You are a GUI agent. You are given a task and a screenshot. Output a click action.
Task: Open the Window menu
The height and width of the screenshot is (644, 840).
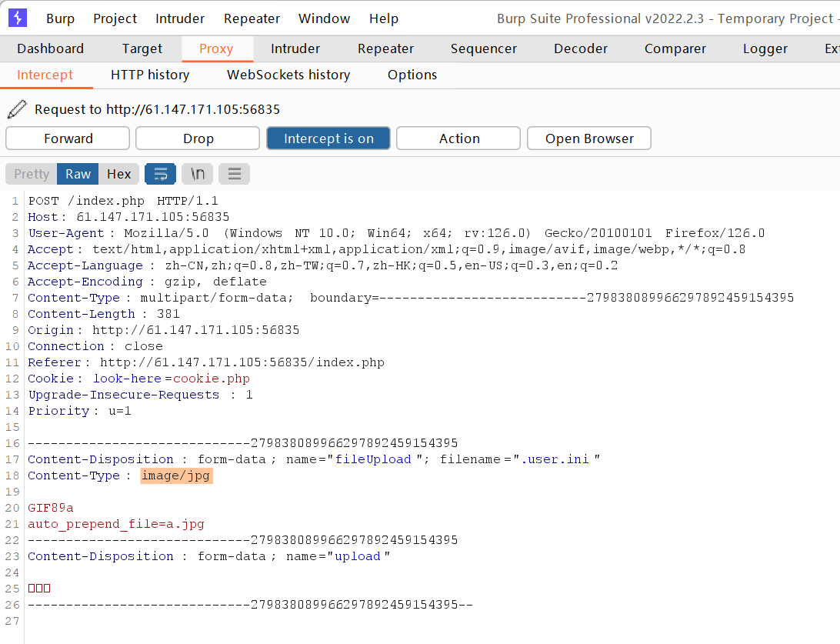pos(324,18)
